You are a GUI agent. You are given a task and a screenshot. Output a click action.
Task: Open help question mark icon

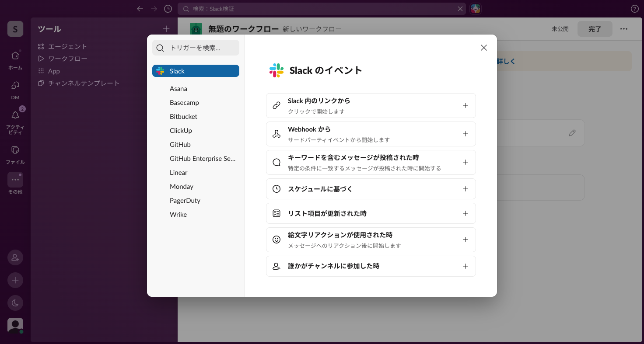[x=635, y=9]
